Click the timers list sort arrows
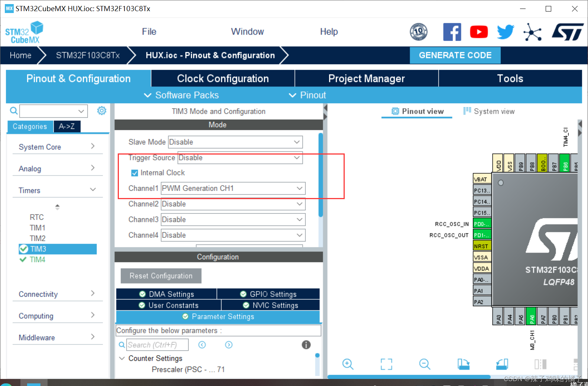 click(57, 207)
